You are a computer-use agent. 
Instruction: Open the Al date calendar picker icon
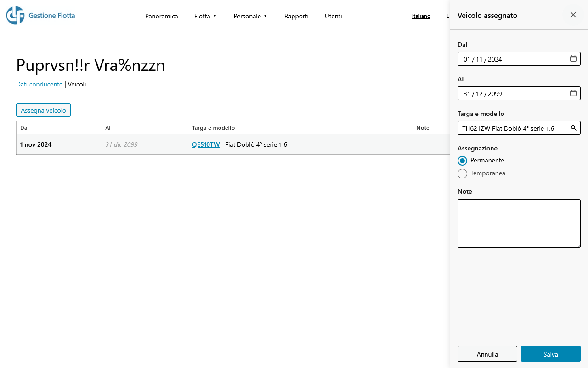click(x=573, y=93)
